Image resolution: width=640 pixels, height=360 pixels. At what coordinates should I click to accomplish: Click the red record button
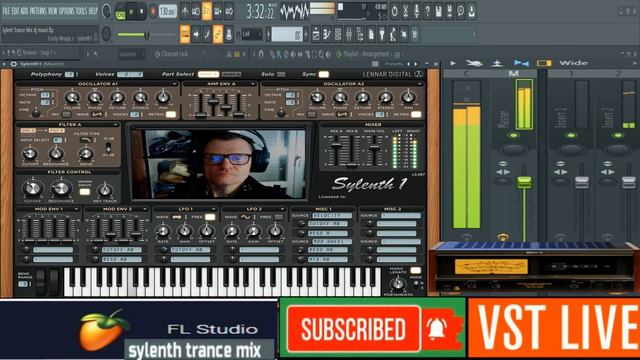[x=153, y=11]
